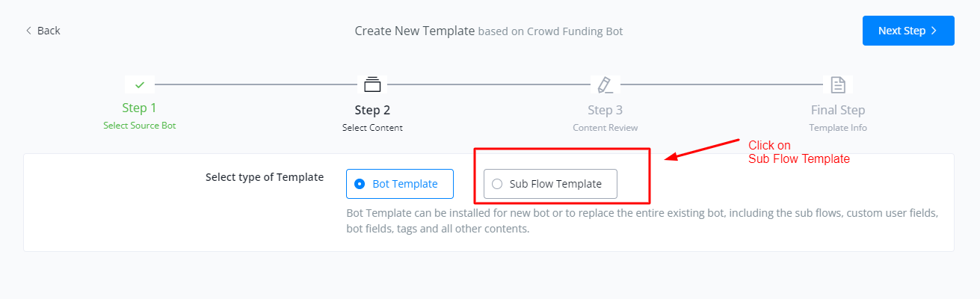
Task: Click the Next Step button
Action: (x=908, y=31)
